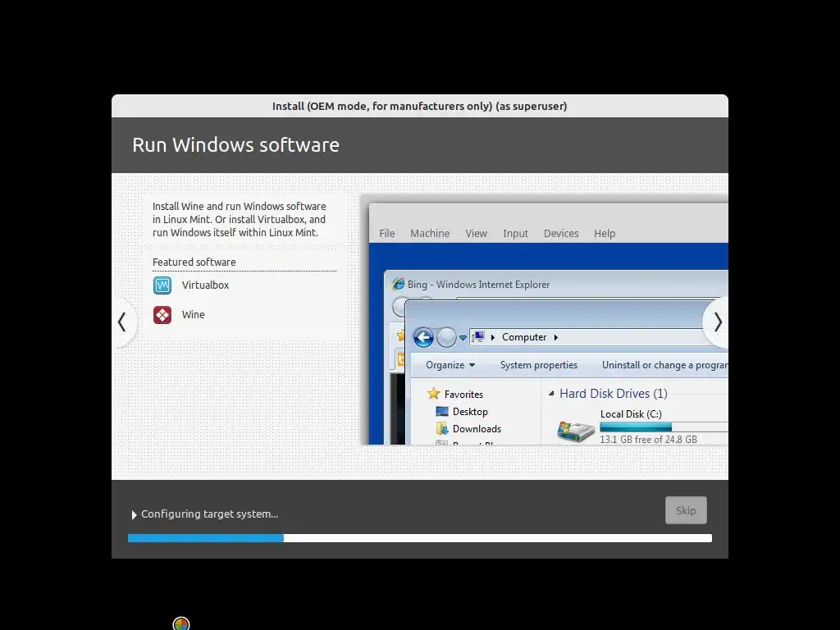Go to the previous slide with the left arrow

[122, 322]
